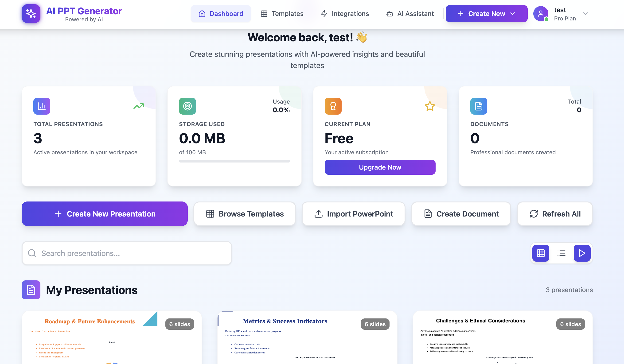
Task: Open the user account chevron menu
Action: 585,14
